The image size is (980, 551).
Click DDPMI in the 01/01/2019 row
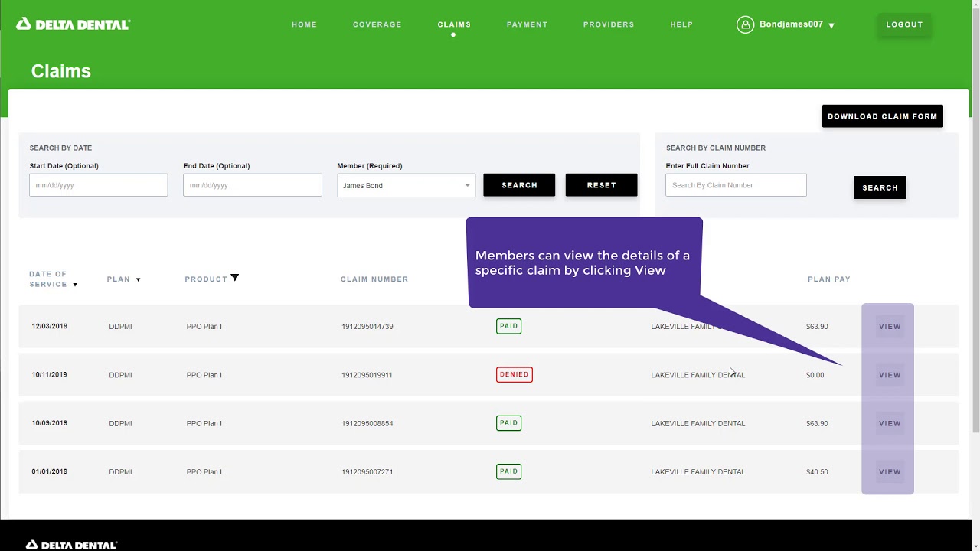click(x=120, y=472)
